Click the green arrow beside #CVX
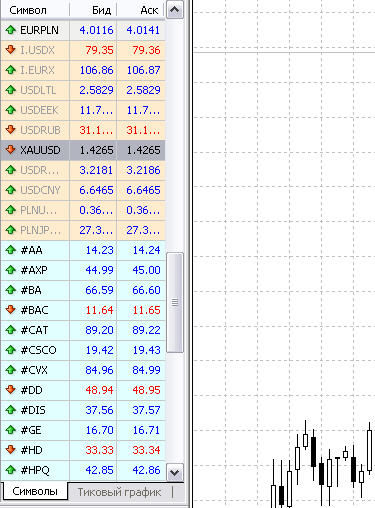This screenshot has width=375, height=508. (x=11, y=370)
